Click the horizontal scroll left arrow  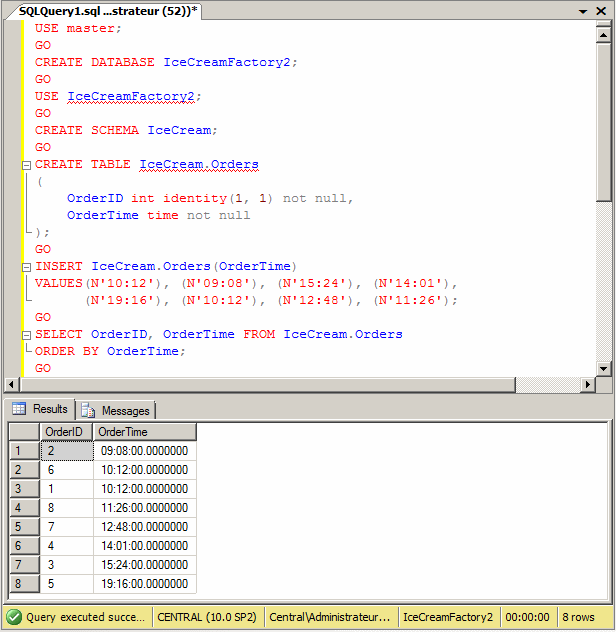click(x=11, y=385)
